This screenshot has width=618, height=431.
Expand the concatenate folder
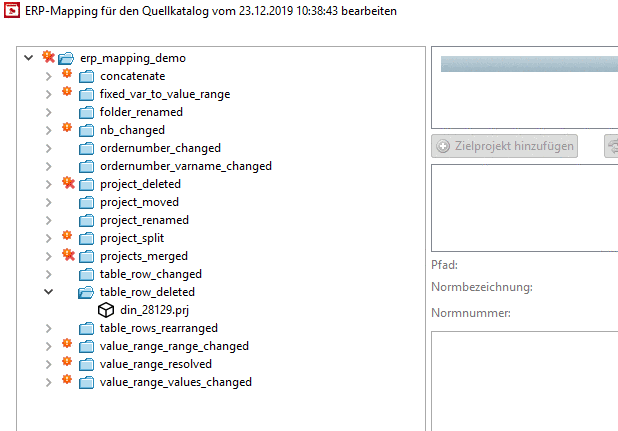[x=48, y=76]
